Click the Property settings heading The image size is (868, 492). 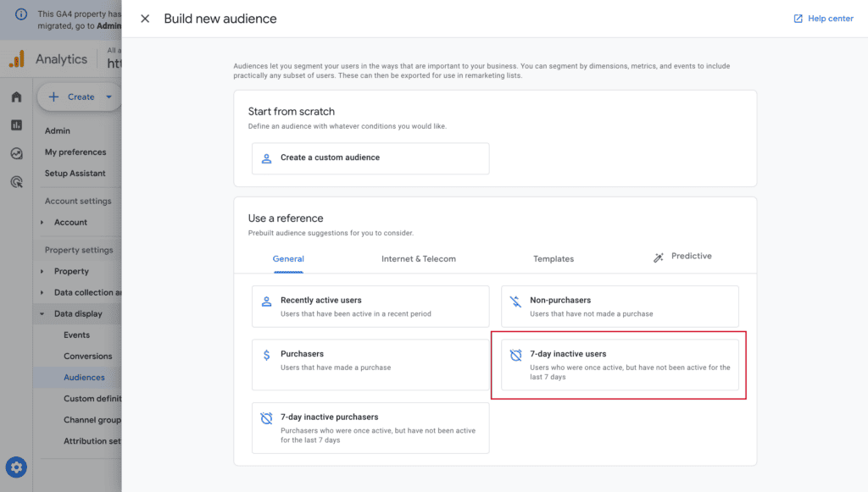point(79,250)
